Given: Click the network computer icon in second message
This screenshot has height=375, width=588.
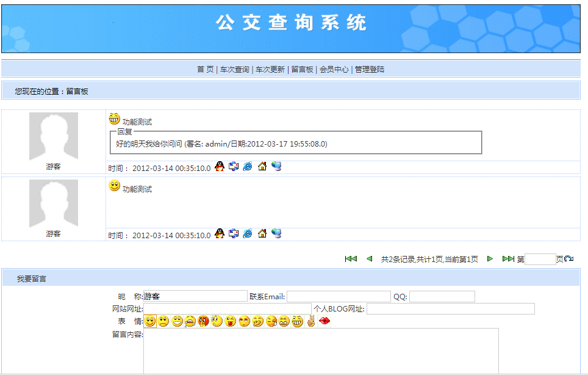Looking at the screenshot, I should [276, 234].
